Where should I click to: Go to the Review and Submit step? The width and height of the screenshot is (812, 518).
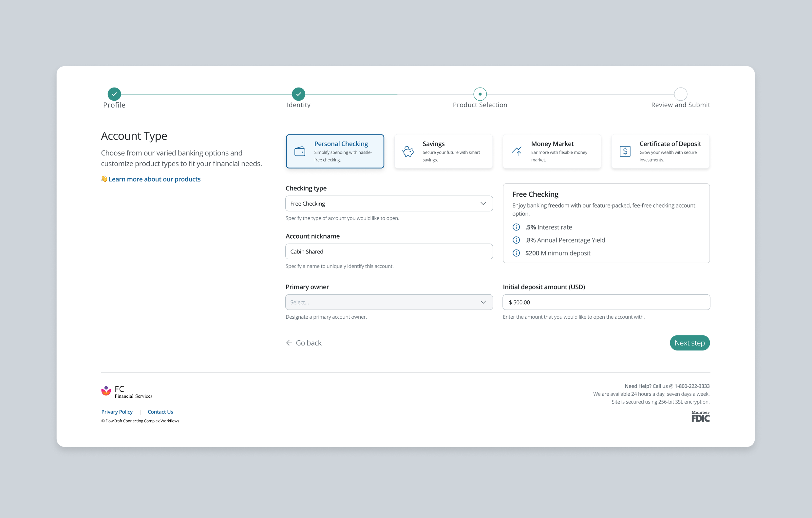681,94
